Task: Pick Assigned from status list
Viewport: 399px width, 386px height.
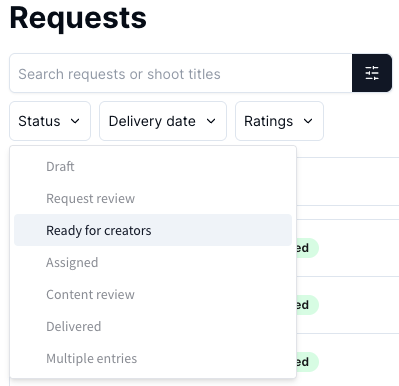Action: point(153,262)
